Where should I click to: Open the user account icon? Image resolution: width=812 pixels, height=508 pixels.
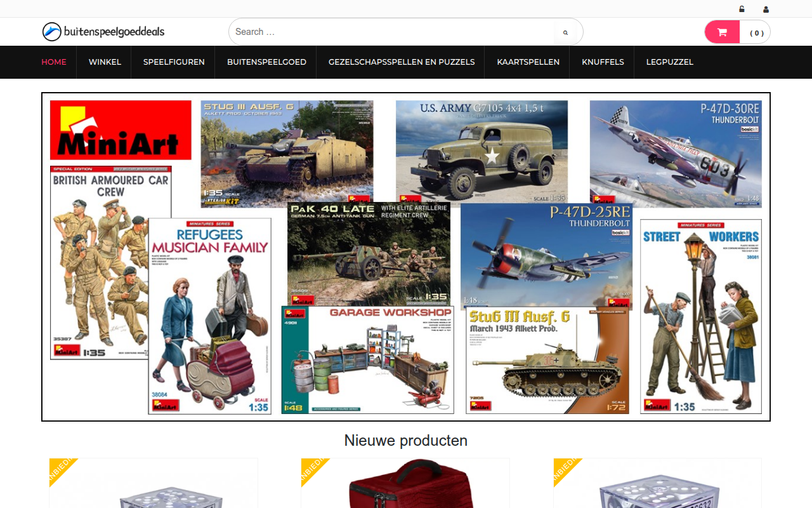click(766, 9)
